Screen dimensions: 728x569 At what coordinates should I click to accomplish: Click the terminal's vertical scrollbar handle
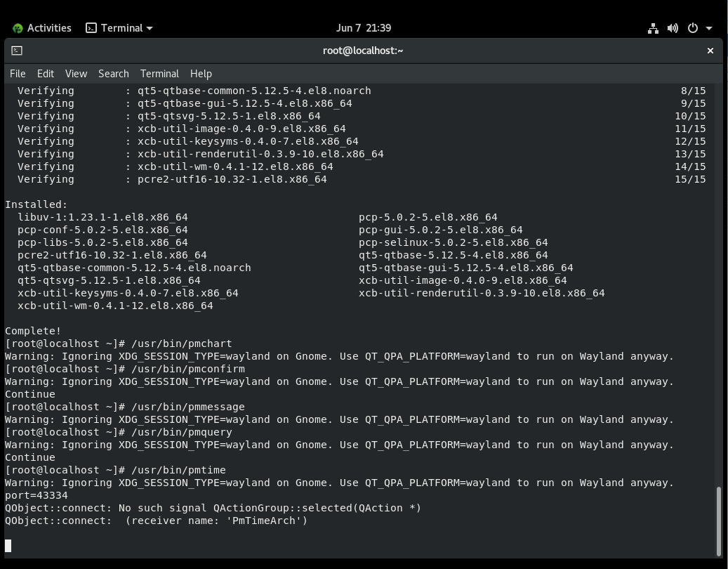(718, 520)
